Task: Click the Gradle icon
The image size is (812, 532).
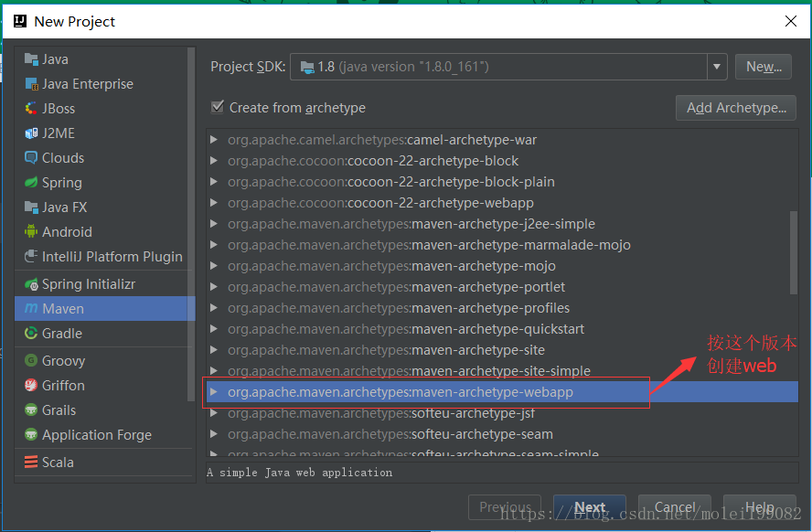Action: tap(31, 334)
